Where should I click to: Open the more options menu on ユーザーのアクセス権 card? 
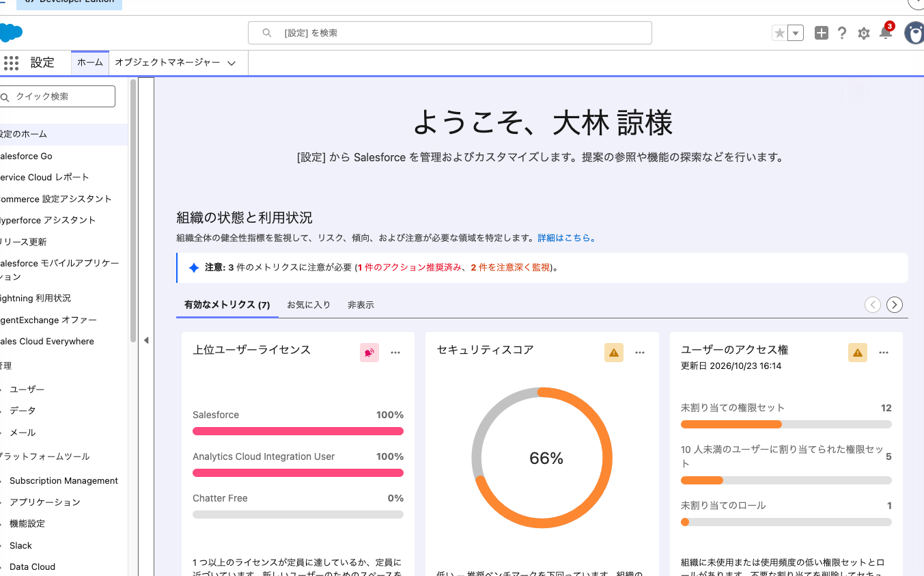(884, 353)
